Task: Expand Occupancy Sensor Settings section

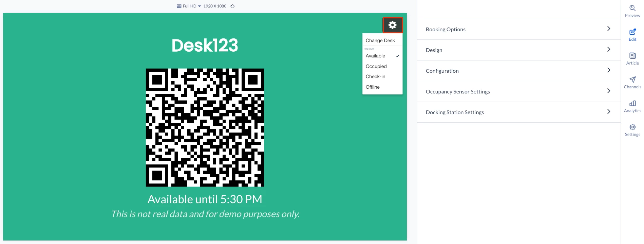Action: (x=519, y=91)
